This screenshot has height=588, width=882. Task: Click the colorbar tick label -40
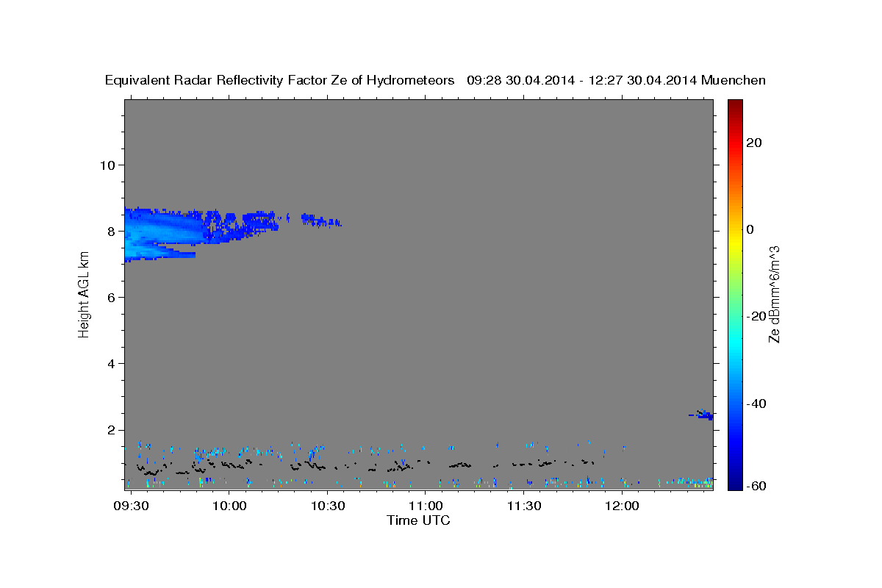tap(757, 404)
